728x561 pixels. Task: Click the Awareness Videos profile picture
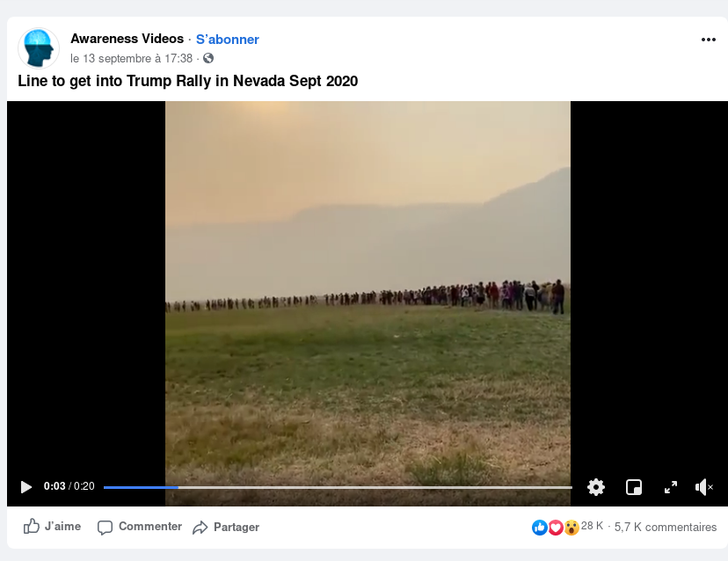pyautogui.click(x=39, y=48)
